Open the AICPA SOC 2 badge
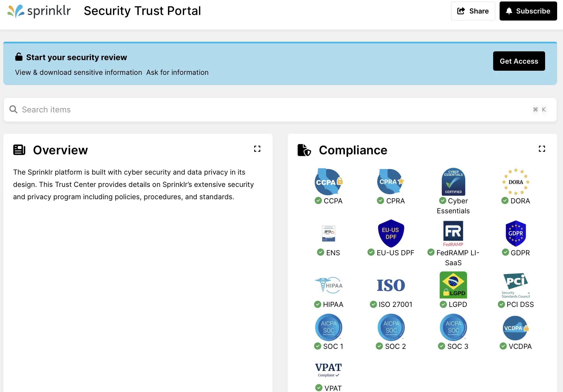The image size is (563, 392). 391,327
